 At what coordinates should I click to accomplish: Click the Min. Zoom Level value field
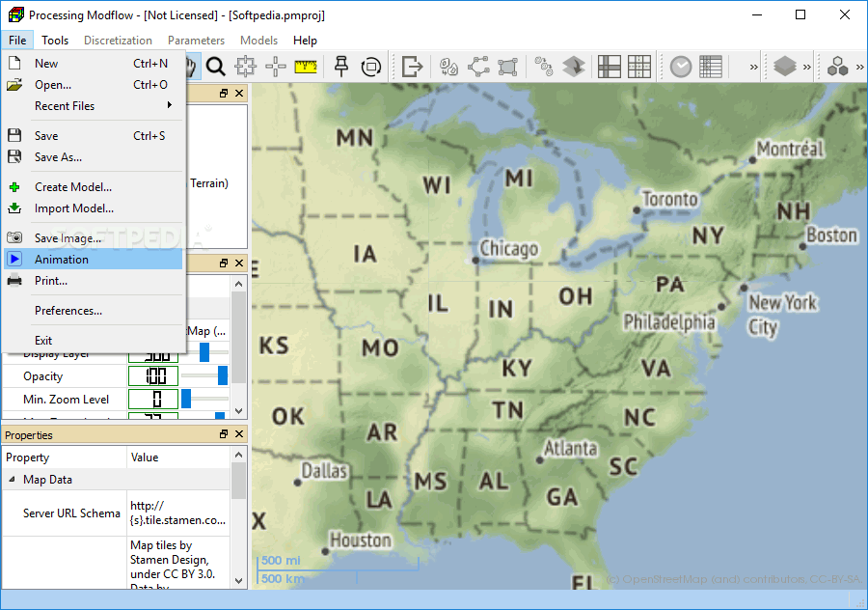(153, 399)
